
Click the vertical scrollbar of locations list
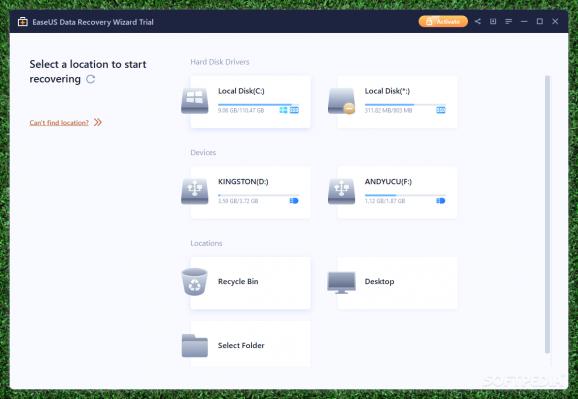click(x=547, y=214)
